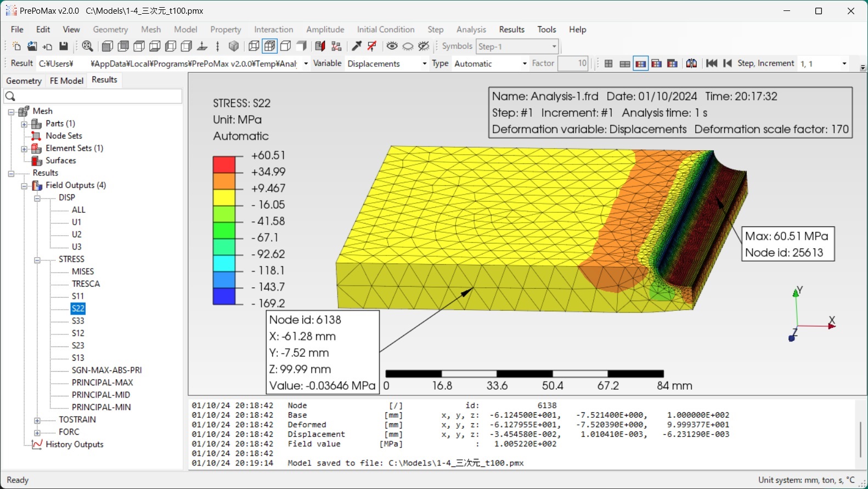Switch to no edges shaded display icon
Image resolution: width=868 pixels, height=489 pixels.
(302, 46)
